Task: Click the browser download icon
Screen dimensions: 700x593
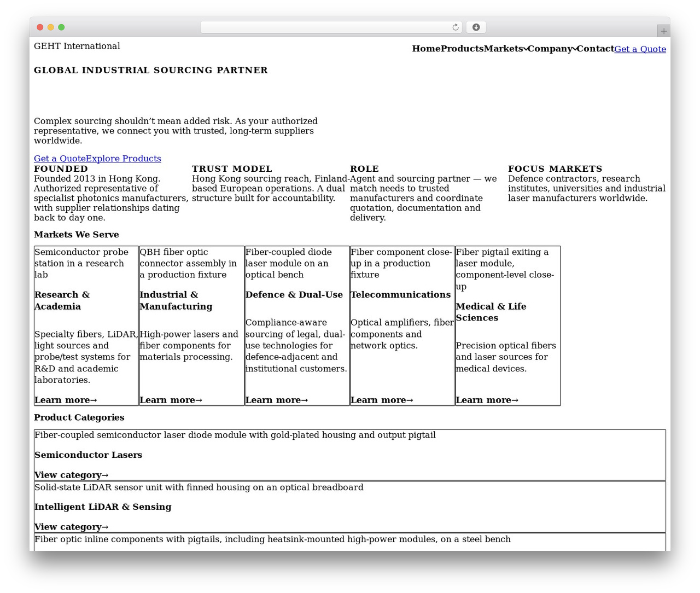Action: point(476,27)
